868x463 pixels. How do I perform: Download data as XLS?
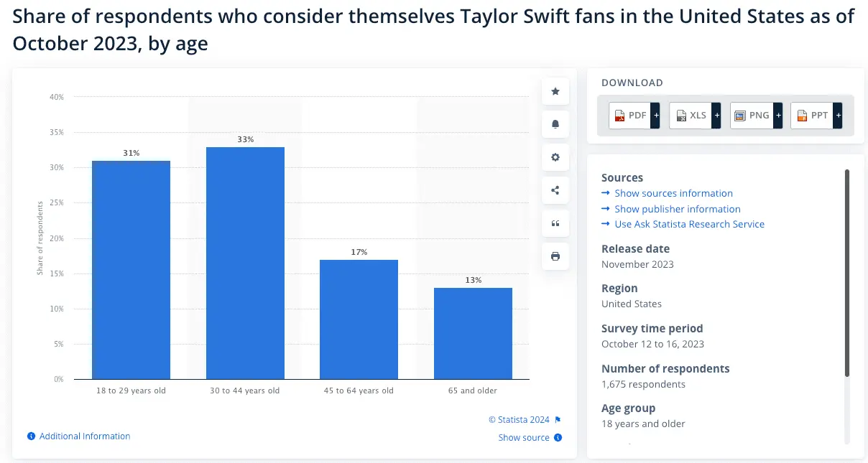(690, 116)
